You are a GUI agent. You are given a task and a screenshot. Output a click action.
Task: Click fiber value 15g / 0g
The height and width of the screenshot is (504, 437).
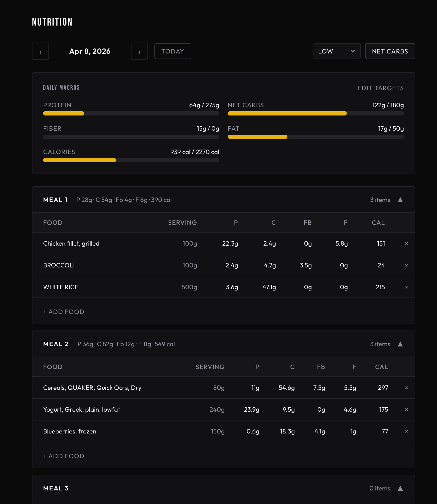coord(208,129)
